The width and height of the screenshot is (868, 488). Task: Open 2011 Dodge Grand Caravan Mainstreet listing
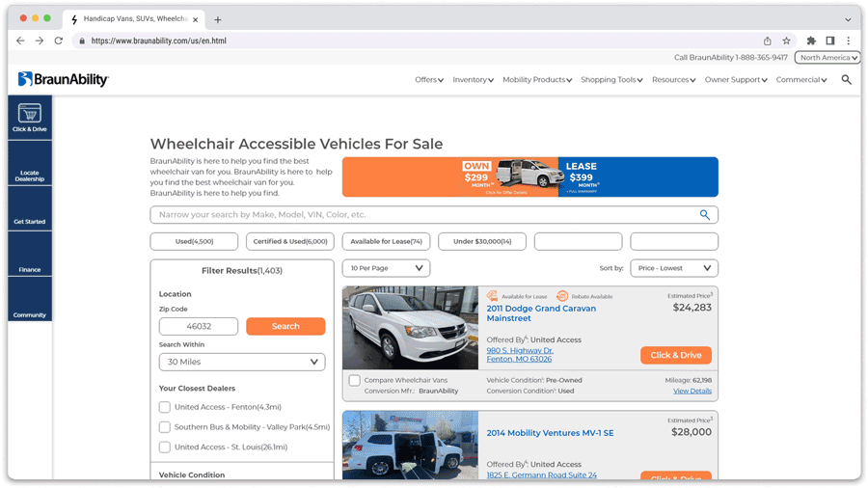click(541, 313)
